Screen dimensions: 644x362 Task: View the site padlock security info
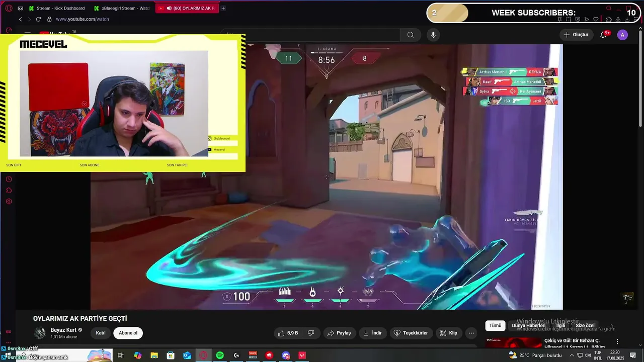pos(49,19)
